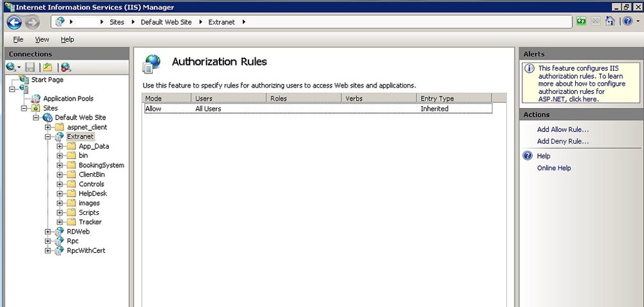Screen dimensions: 644x307
Task: Click the Add Deny Rule link
Action: [563, 141]
